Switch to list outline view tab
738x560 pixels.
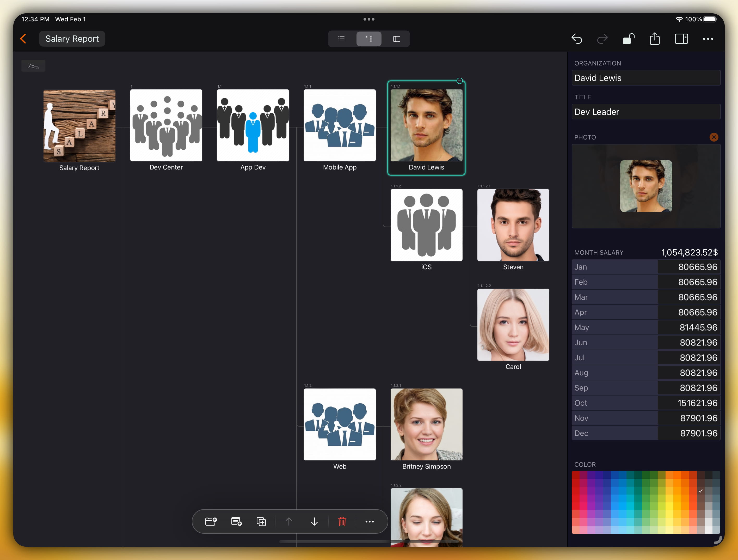[x=341, y=39]
